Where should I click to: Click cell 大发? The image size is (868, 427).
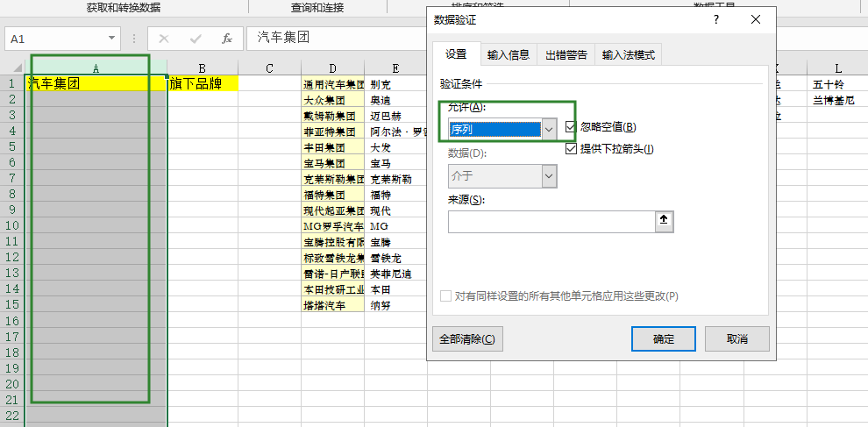395,148
